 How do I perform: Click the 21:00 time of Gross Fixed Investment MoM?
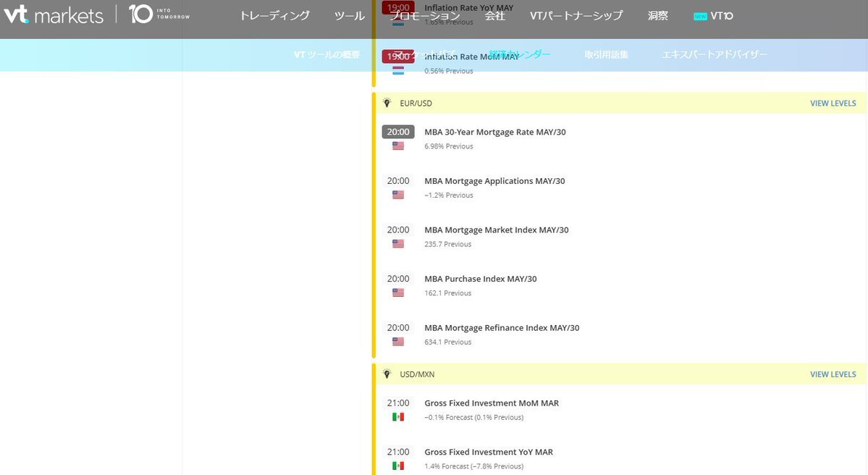398,403
